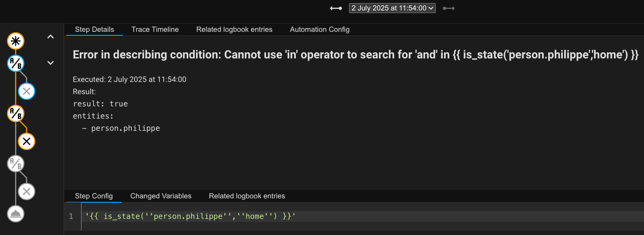Click inside the is_state code line in editor
644x235 pixels.
point(190,216)
